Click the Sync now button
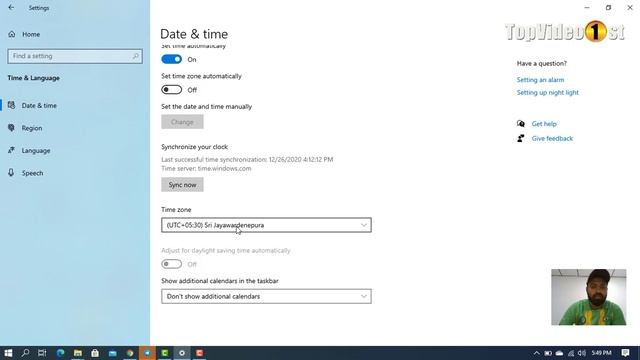This screenshot has height=360, width=640. pyautogui.click(x=182, y=184)
